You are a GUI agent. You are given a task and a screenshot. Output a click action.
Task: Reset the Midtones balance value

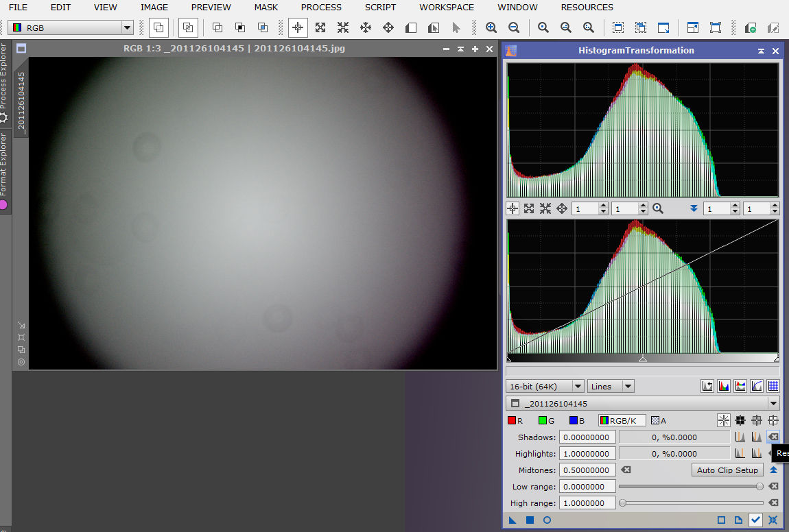tap(626, 470)
